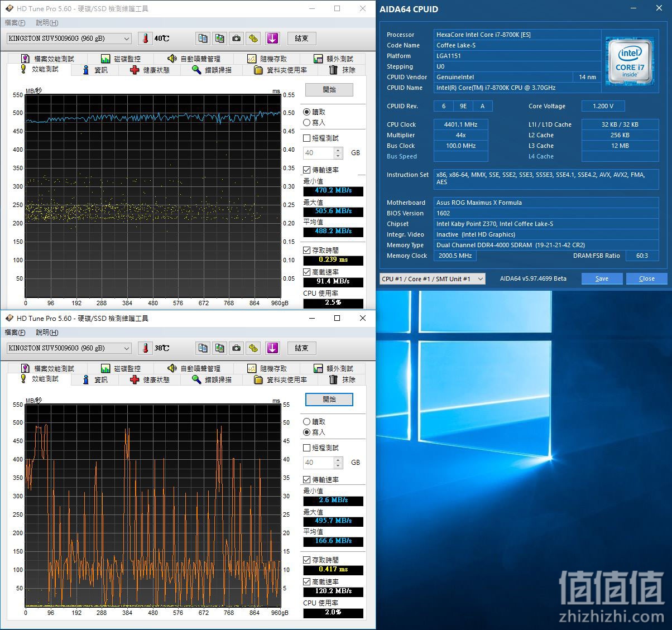Click purple down-arrow icon in upper HD Tune

coord(272,39)
